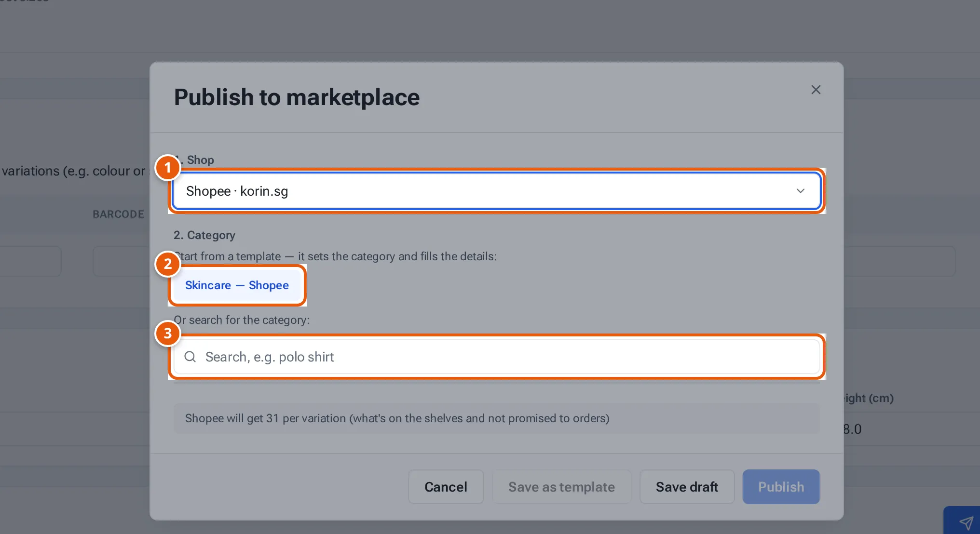Cancel the publish dialog

[446, 487]
